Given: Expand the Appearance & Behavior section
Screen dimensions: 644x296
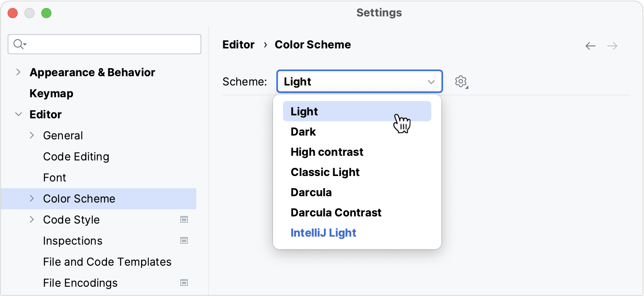Looking at the screenshot, I should tap(18, 72).
